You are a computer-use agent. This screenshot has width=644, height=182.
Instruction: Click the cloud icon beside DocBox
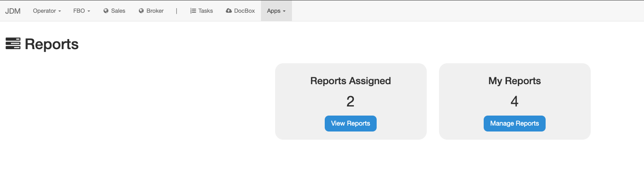pos(229,11)
